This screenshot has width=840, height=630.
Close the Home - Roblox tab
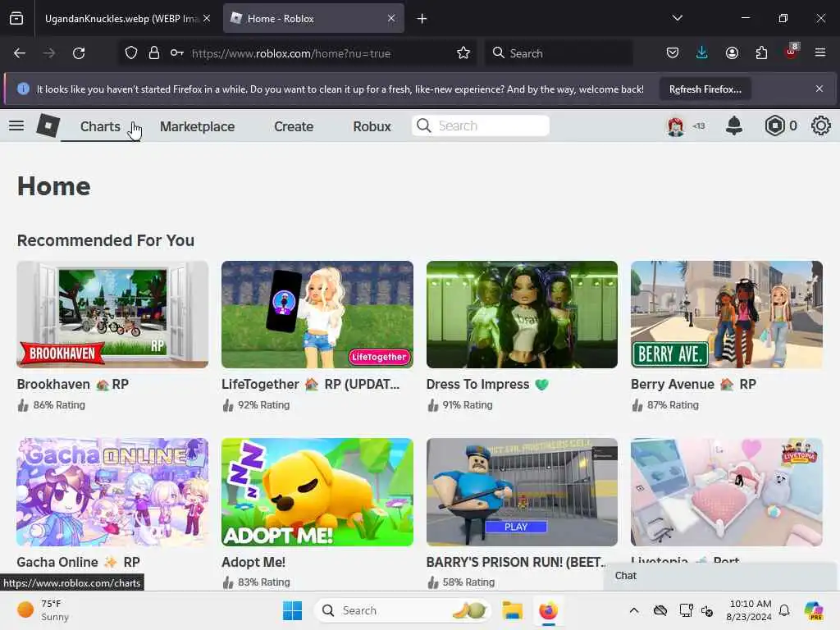[x=391, y=18]
